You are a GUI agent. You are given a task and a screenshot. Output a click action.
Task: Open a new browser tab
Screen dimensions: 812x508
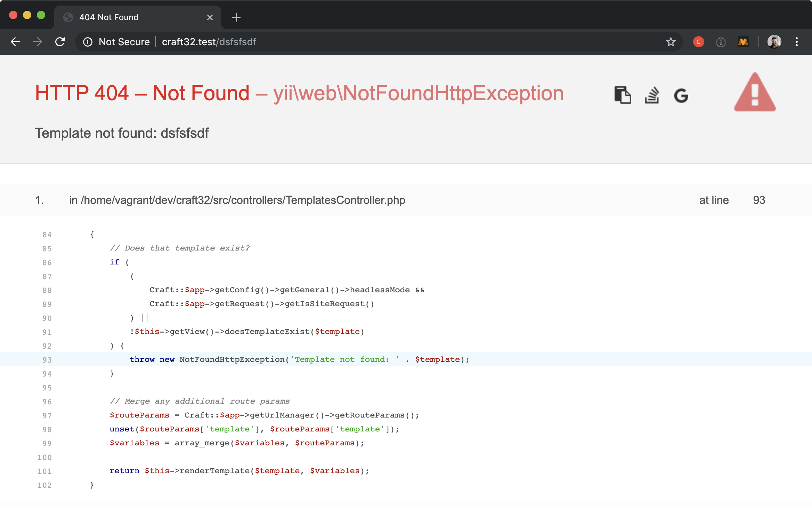236,17
